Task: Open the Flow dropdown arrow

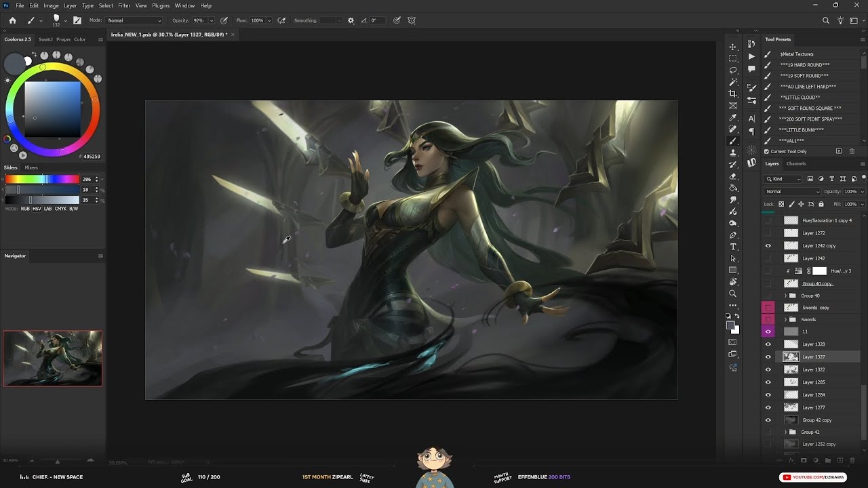Action: (269, 20)
